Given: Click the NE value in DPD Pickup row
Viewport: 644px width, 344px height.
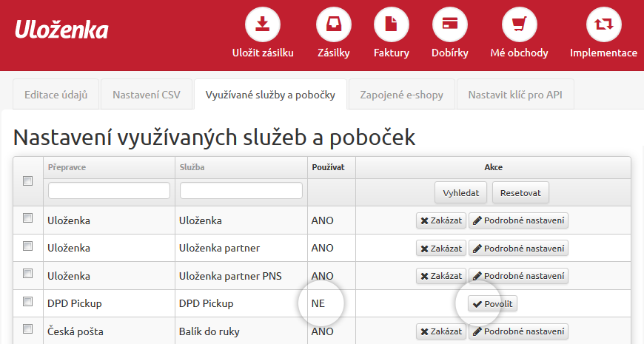Looking at the screenshot, I should 318,303.
